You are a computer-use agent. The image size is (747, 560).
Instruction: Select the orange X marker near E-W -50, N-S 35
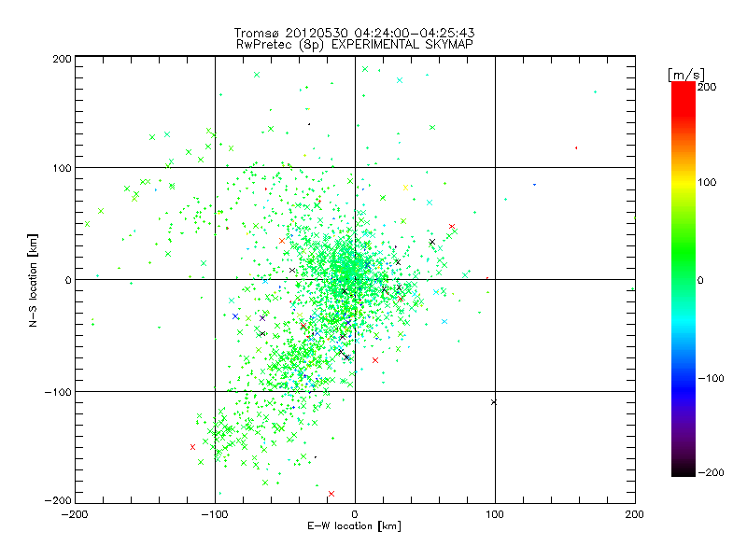pos(282,241)
